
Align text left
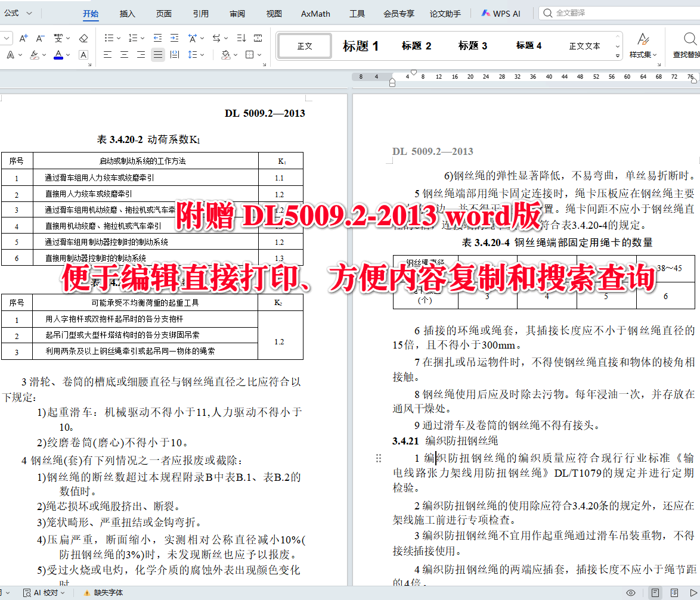click(107, 55)
